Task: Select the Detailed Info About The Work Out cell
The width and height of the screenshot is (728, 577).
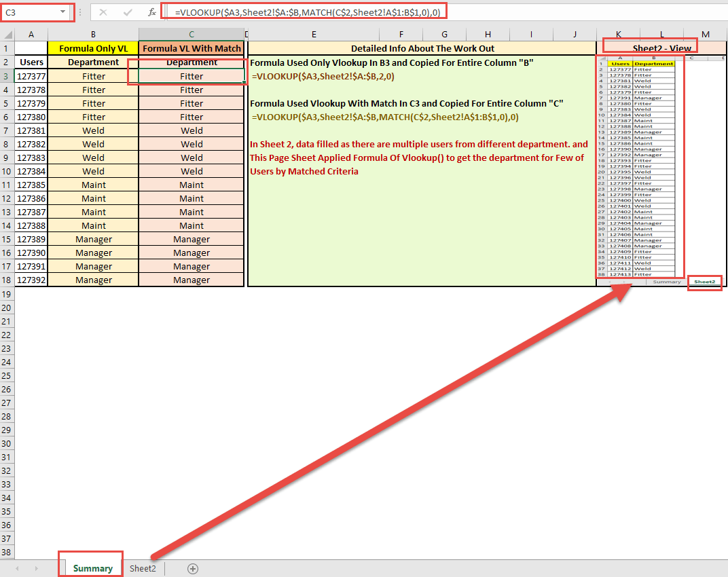Action: click(422, 48)
